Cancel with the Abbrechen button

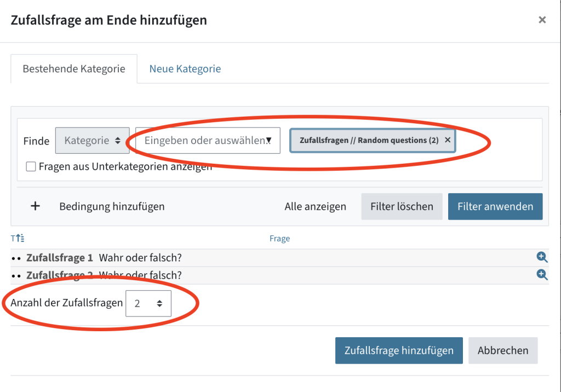tap(503, 350)
